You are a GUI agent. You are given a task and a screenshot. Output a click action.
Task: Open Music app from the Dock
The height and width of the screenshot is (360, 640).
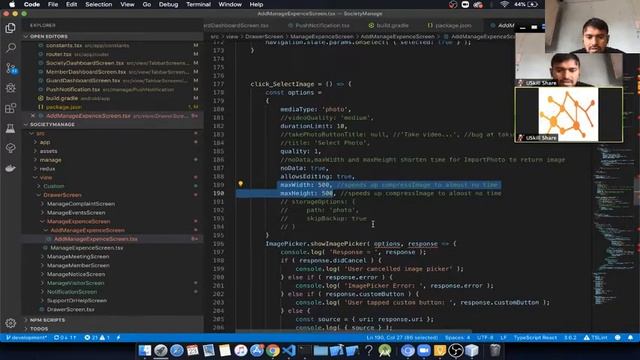[241, 350]
